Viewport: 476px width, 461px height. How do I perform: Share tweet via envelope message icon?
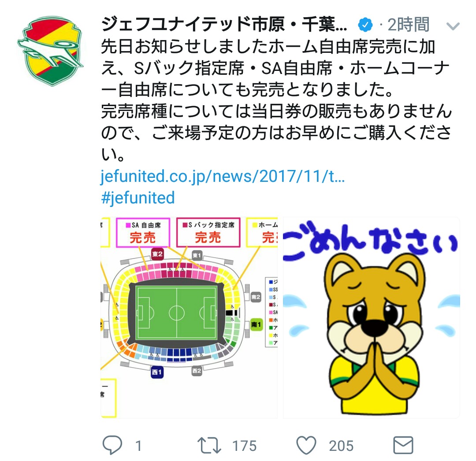click(x=403, y=445)
